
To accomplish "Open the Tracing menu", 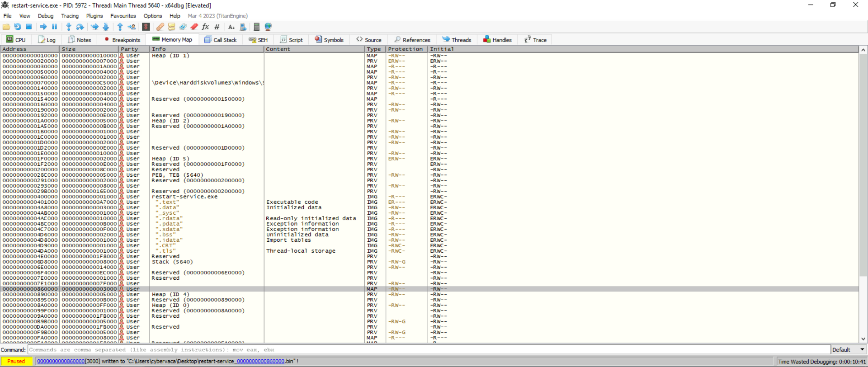I will [70, 16].
